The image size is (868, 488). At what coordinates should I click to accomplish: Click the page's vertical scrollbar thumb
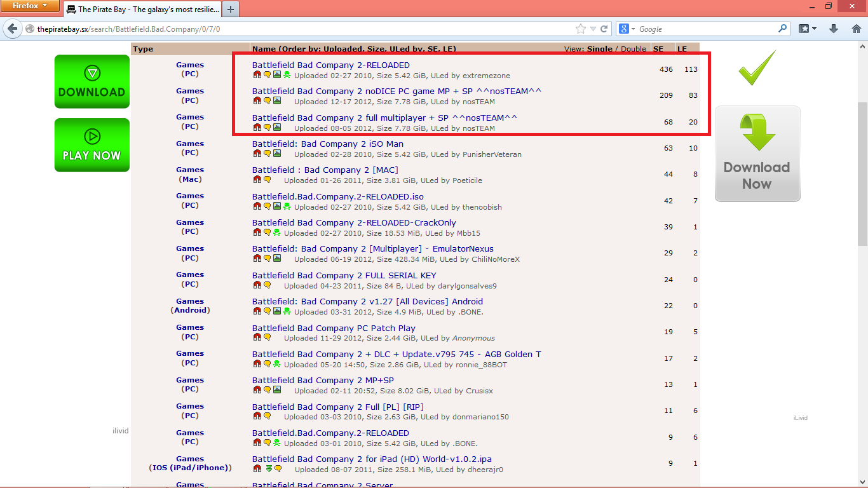[862, 175]
